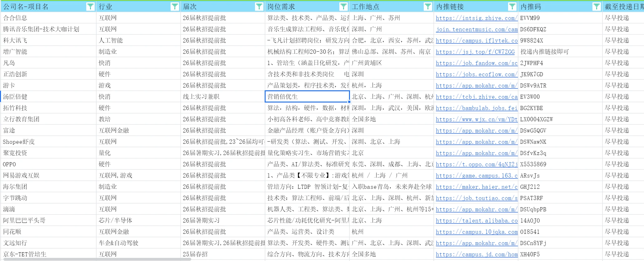Image resolution: width=644 pixels, height=261 pixels.
Task: Select the Shopee虾皮 company cell
Action: 48,142
